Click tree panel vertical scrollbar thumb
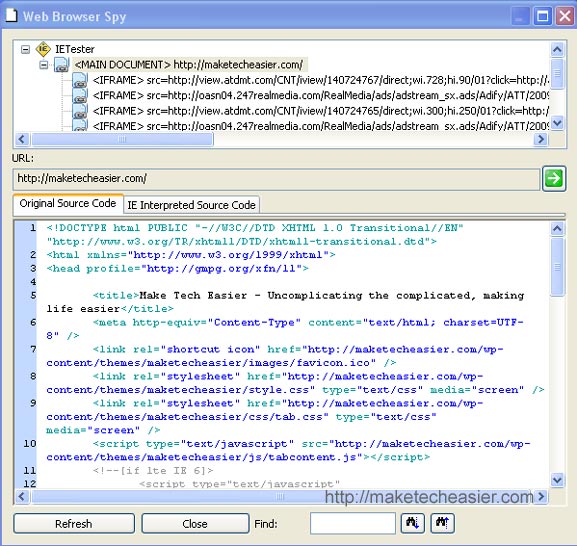This screenshot has width=577, height=546. [557, 73]
